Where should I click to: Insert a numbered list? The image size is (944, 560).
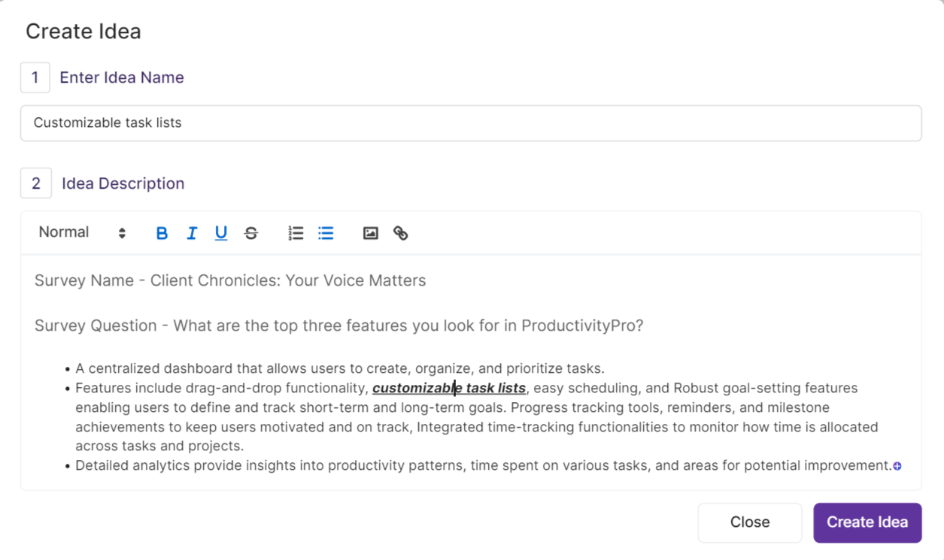coord(296,233)
